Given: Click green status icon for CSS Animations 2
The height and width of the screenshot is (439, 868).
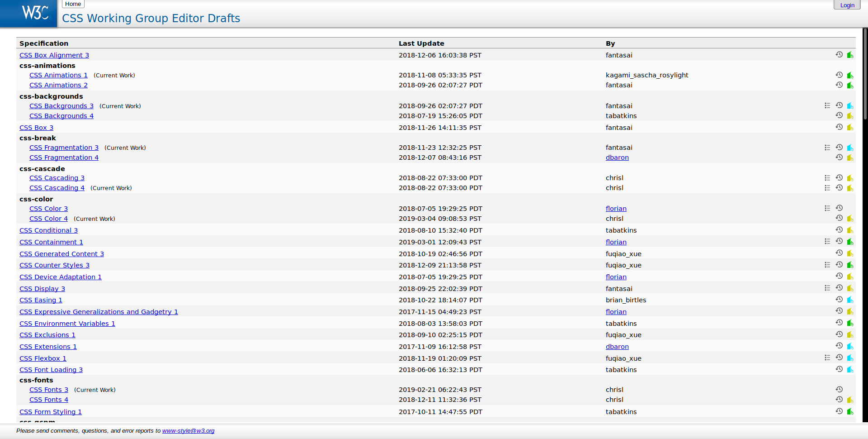Looking at the screenshot, I should pos(850,85).
